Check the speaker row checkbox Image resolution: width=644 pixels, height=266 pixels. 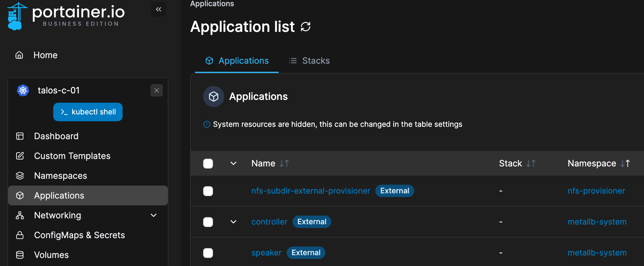[208, 253]
